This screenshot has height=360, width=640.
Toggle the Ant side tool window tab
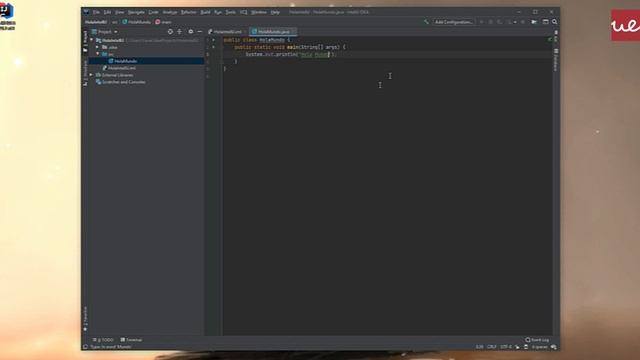[556, 36]
